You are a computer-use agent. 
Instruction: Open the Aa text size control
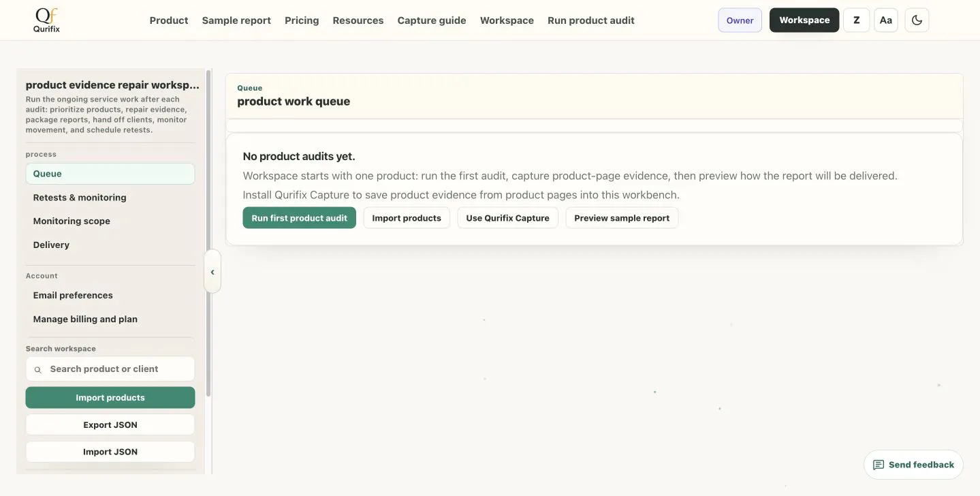(x=885, y=20)
